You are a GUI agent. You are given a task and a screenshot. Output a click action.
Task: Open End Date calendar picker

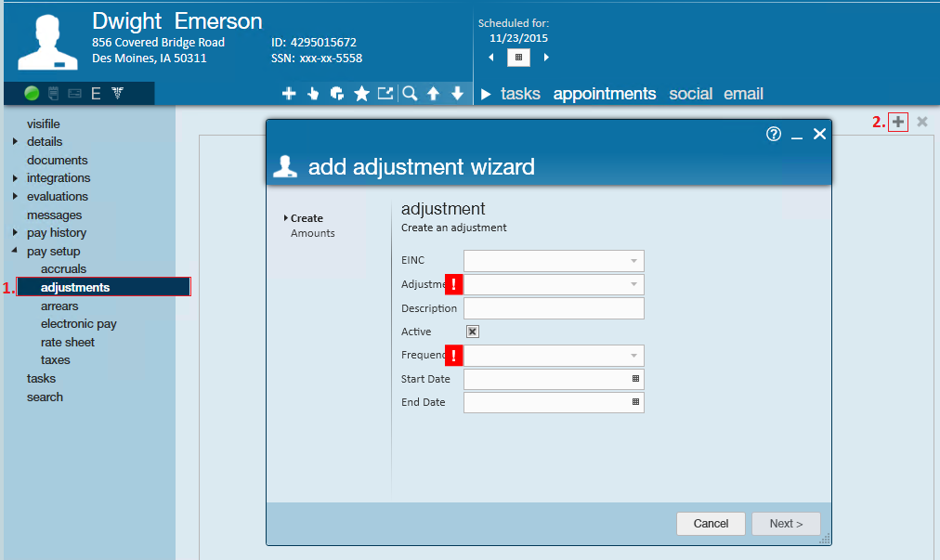635,402
